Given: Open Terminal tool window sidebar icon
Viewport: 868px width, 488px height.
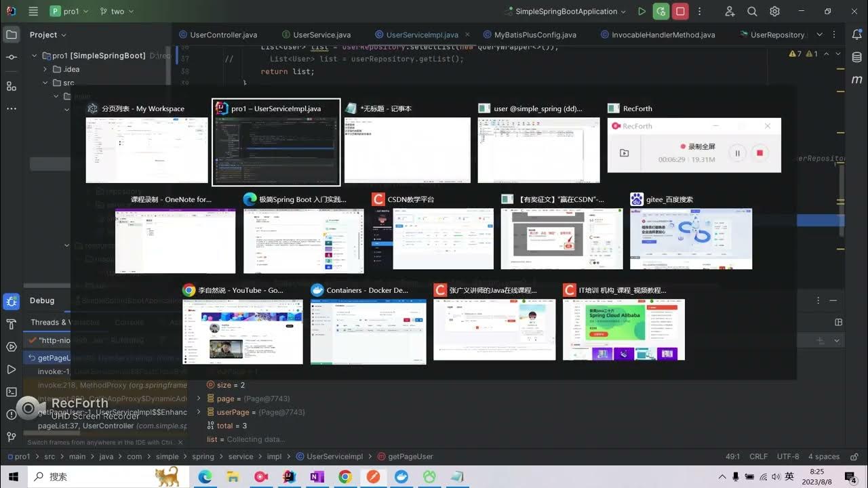Looking at the screenshot, I should tap(12, 392).
